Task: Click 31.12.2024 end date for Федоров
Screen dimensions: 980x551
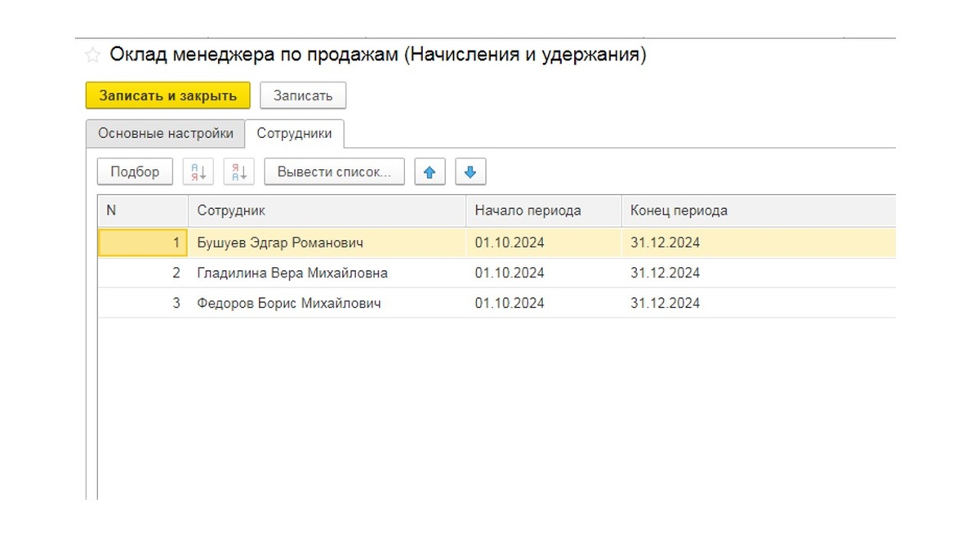Action: pyautogui.click(x=664, y=303)
